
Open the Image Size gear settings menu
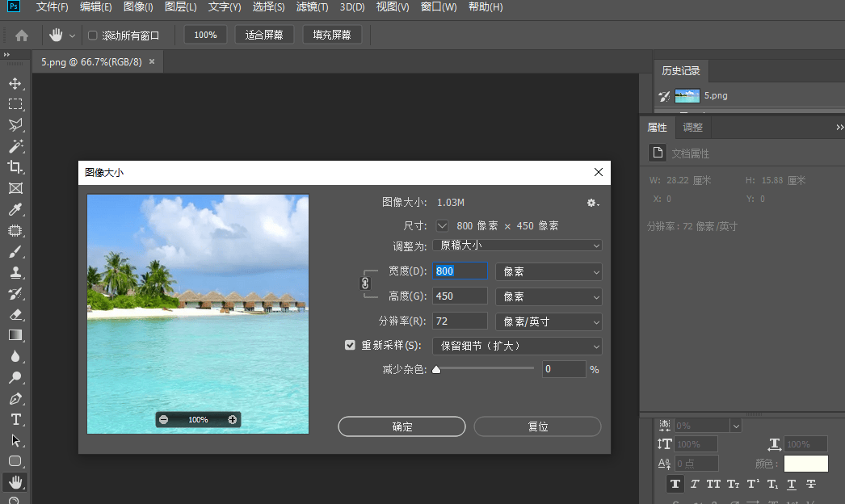click(592, 203)
